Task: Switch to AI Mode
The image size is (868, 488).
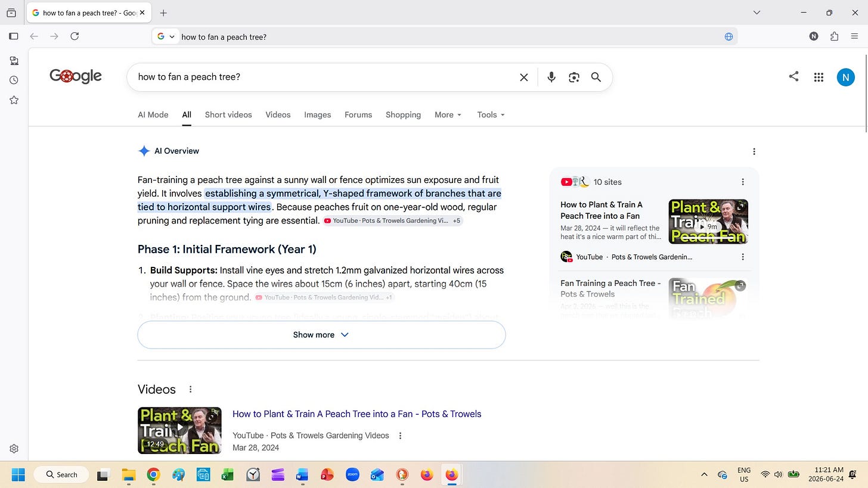Action: coord(153,115)
